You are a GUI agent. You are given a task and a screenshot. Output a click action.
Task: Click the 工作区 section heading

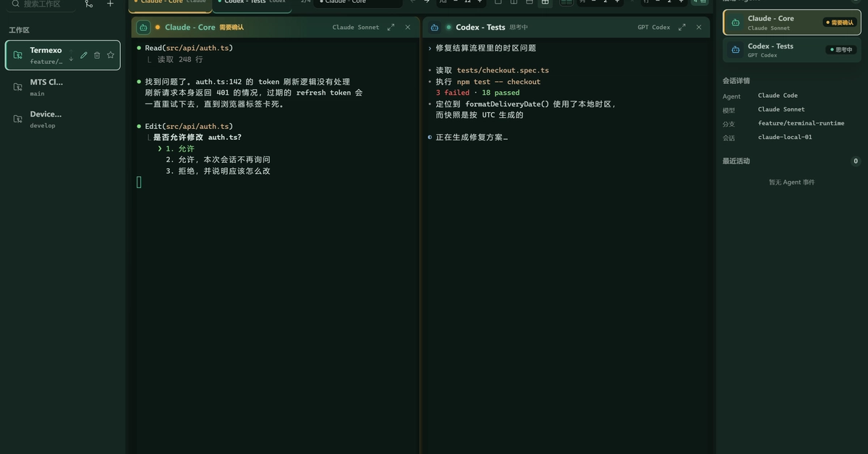[19, 30]
